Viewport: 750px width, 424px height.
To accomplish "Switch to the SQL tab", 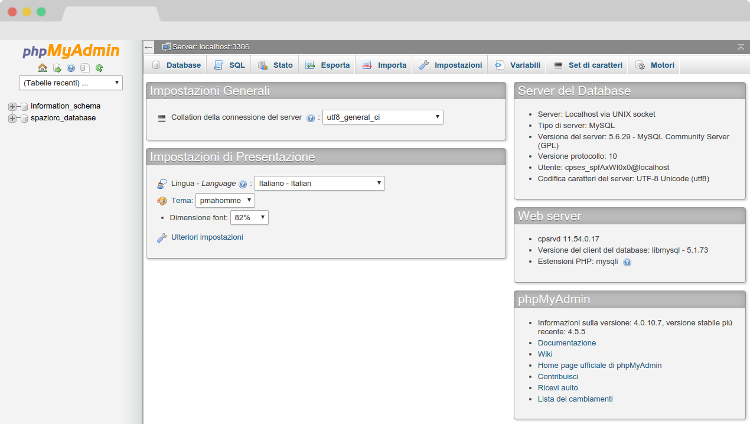I will click(230, 65).
